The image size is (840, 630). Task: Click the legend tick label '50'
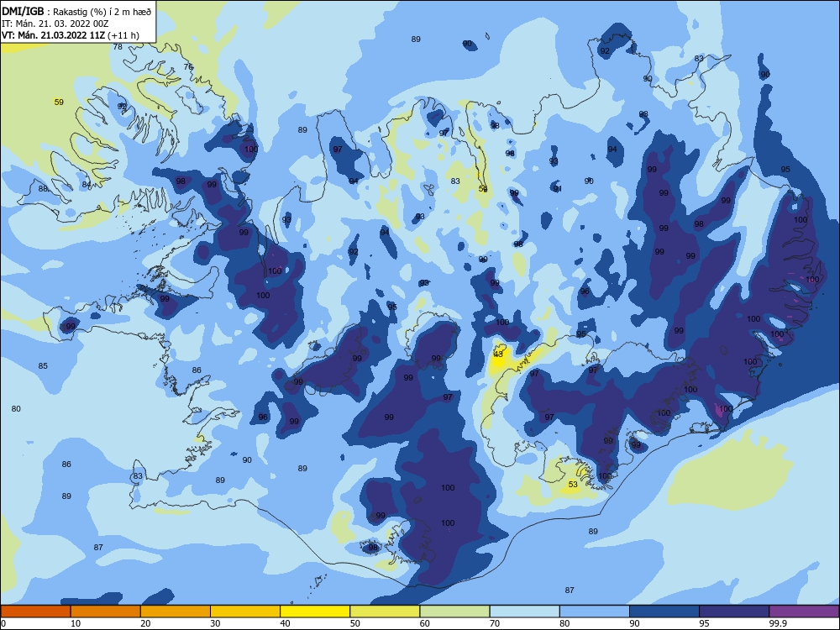click(x=355, y=623)
